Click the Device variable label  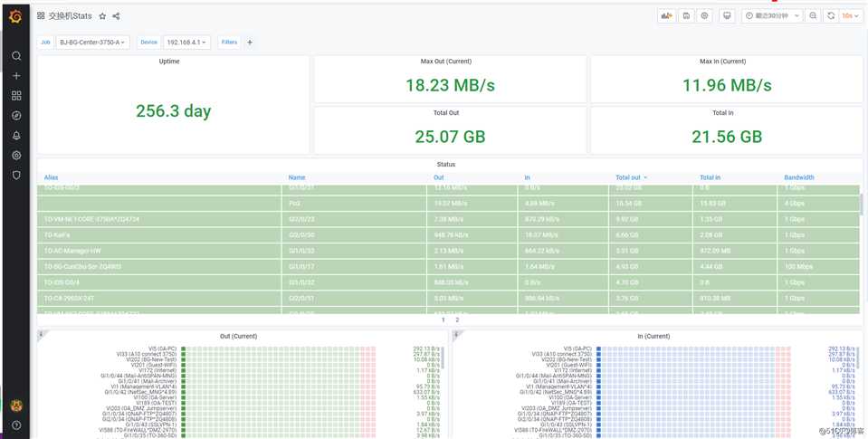149,42
